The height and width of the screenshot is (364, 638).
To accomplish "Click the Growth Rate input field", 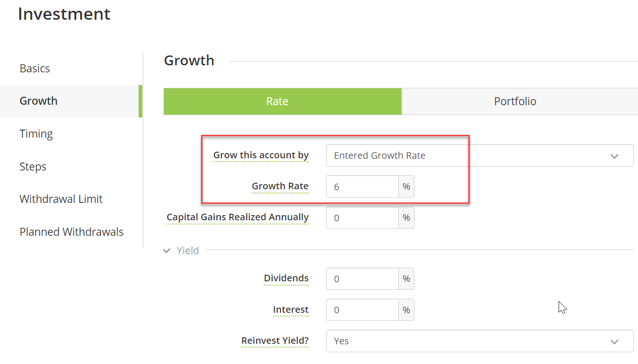I will pos(362,186).
